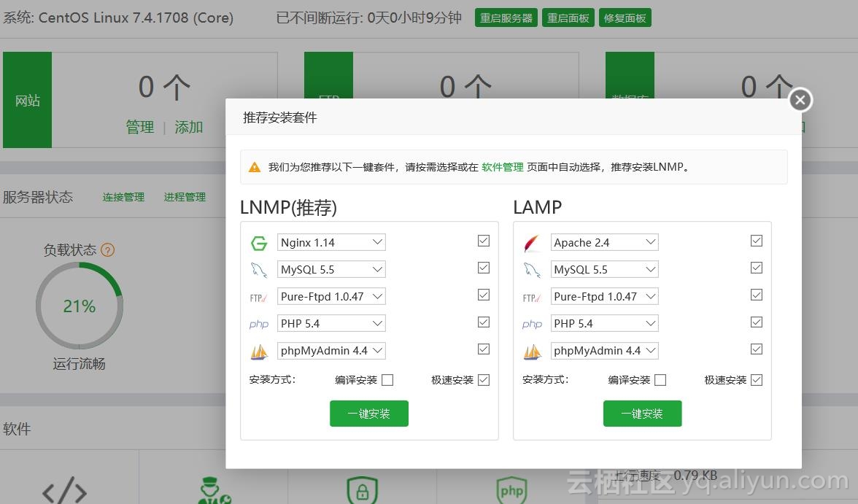This screenshot has height=504, width=858.
Task: Click the FTP icon in LAMP list
Action: [x=531, y=298]
